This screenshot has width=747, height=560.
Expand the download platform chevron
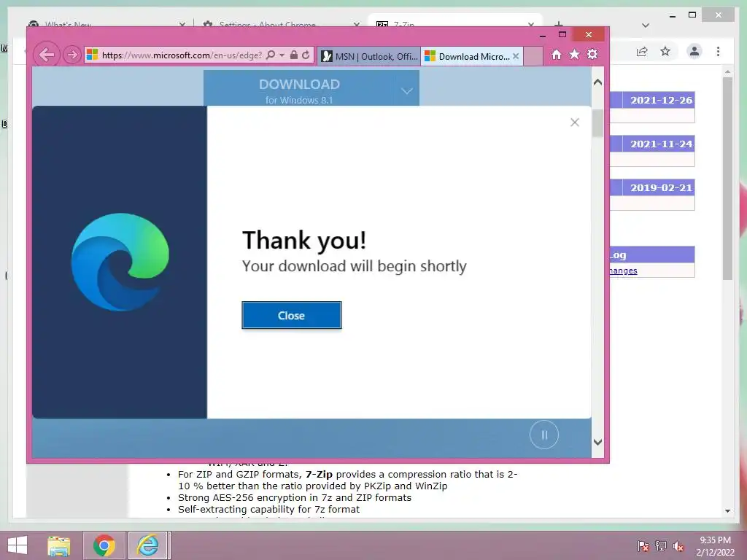407,90
